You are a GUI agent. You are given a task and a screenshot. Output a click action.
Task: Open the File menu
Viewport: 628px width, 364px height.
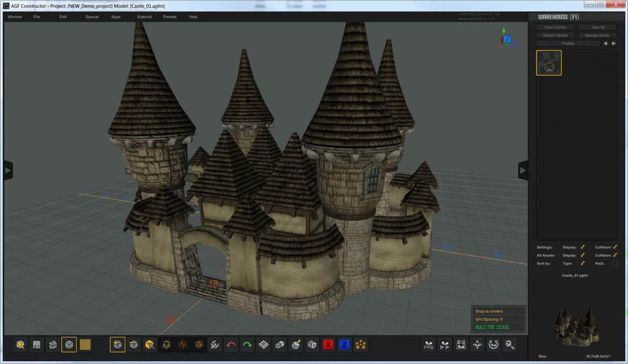coord(37,17)
